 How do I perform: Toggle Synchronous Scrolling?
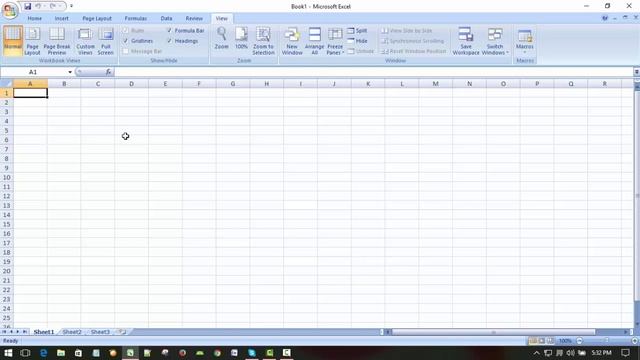413,41
